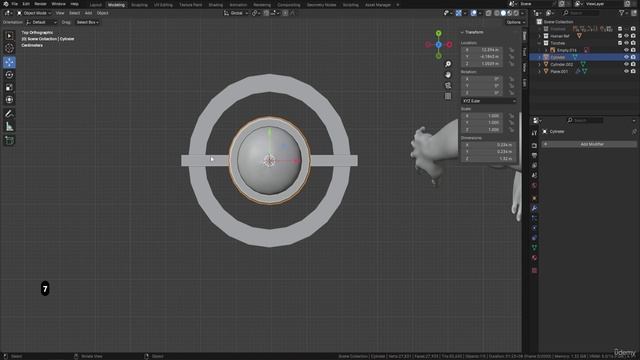Image resolution: width=640 pixels, height=360 pixels.
Task: Switch to the Shading workspace tab
Action: [x=216, y=5]
